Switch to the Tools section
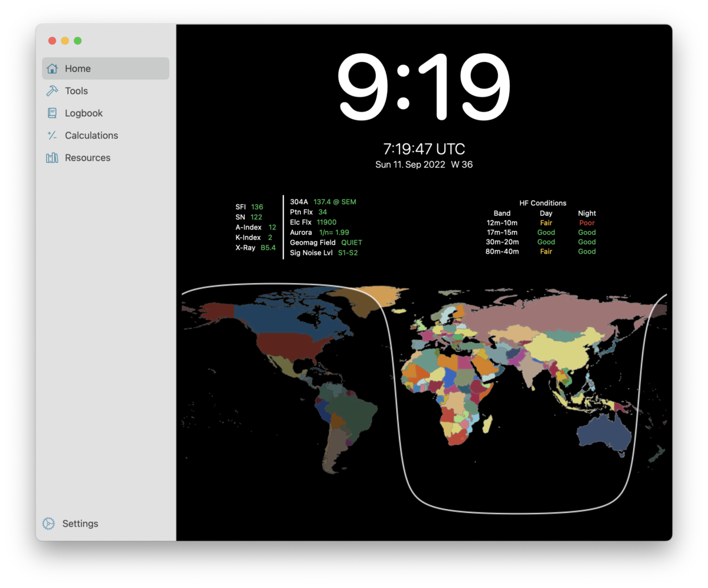The width and height of the screenshot is (708, 588). coord(77,90)
